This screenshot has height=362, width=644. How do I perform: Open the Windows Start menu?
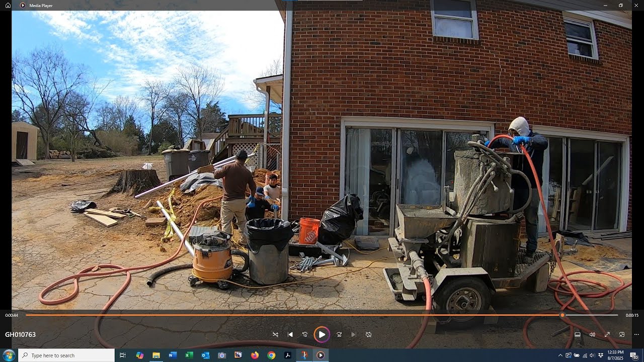pyautogui.click(x=9, y=355)
